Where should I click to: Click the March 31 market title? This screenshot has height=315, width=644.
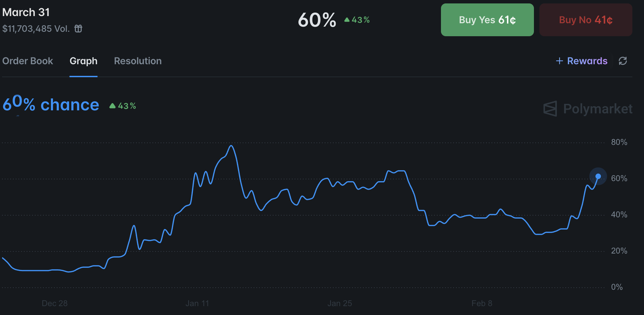(26, 12)
